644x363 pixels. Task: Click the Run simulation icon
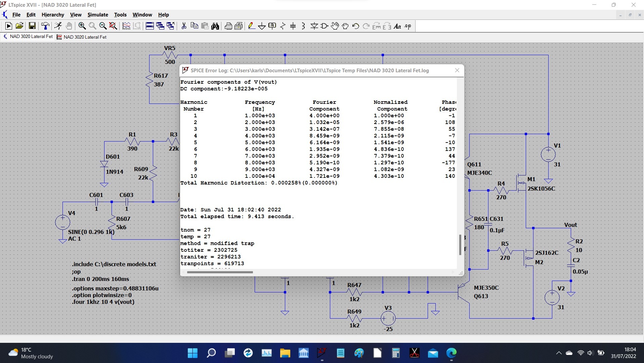tap(9, 26)
